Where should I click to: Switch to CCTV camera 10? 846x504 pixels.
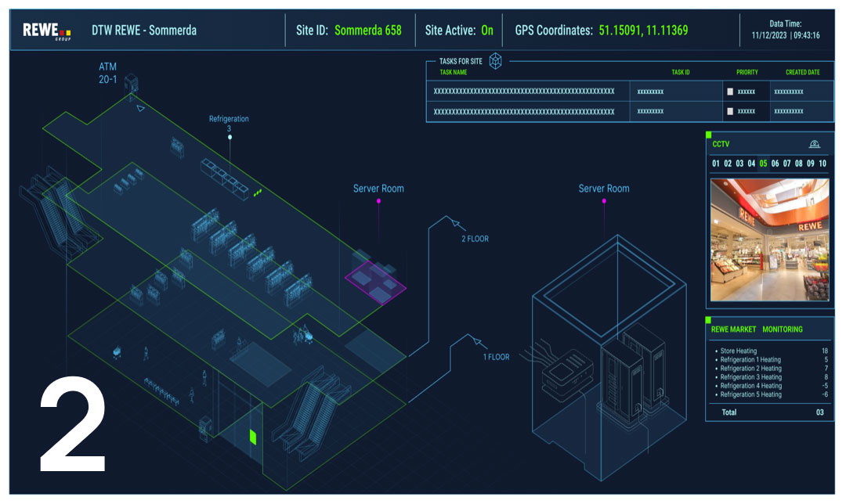[x=822, y=164]
